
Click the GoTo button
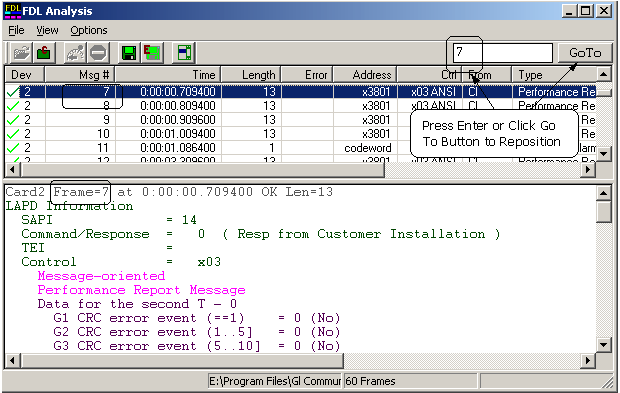point(585,53)
